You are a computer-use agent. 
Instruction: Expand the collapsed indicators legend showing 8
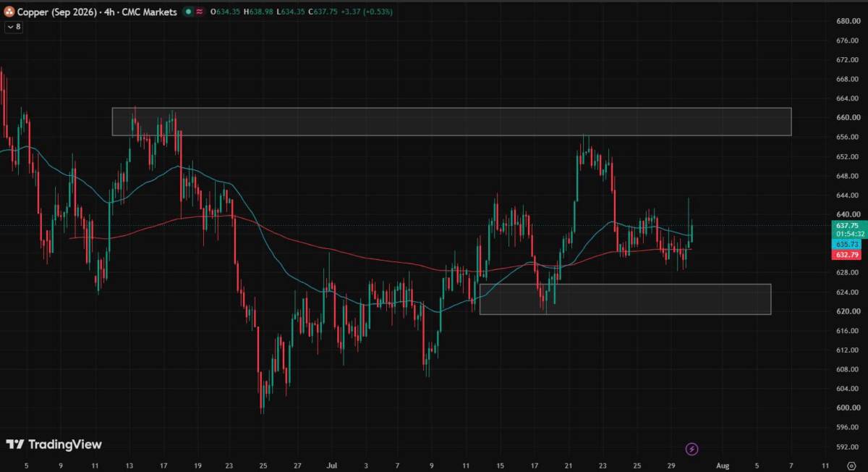click(x=14, y=27)
